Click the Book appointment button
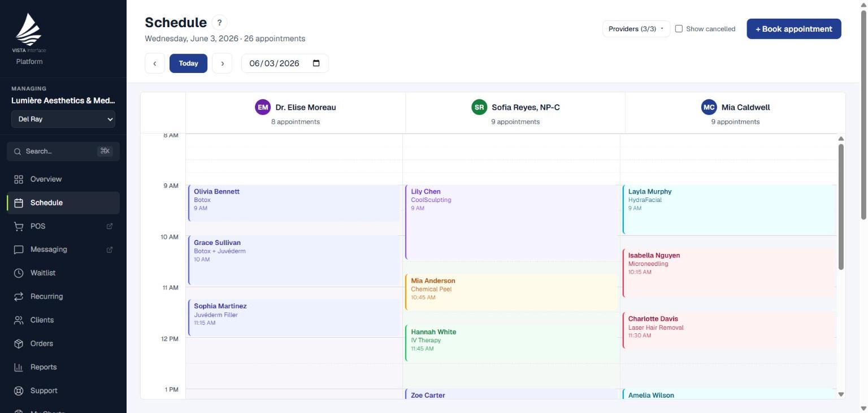The width and height of the screenshot is (868, 413). tap(794, 29)
